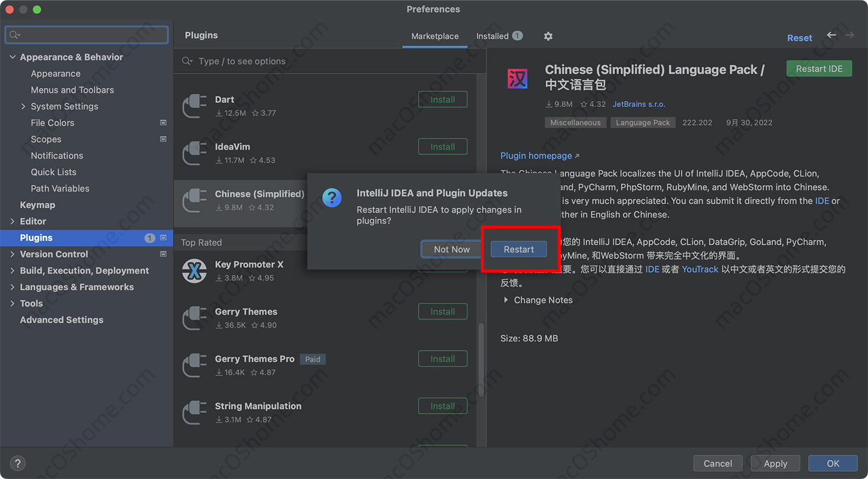Focus the settings search field
The height and width of the screenshot is (479, 868).
pyautogui.click(x=87, y=35)
